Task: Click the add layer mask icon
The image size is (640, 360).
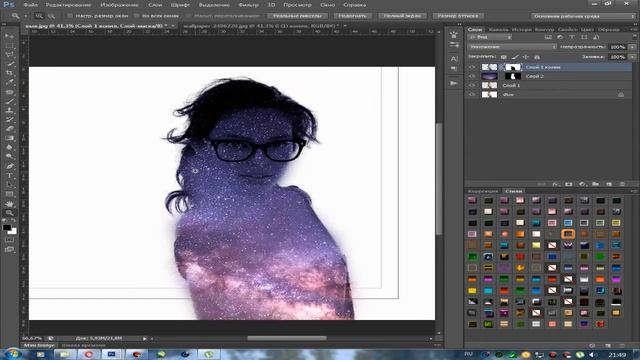Action: pos(569,184)
